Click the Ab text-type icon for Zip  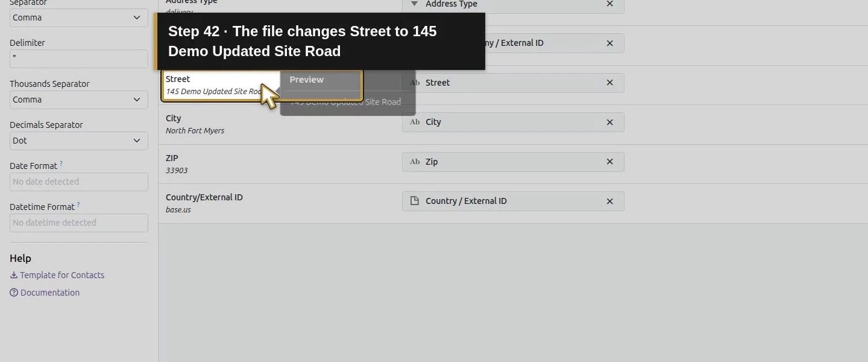415,162
